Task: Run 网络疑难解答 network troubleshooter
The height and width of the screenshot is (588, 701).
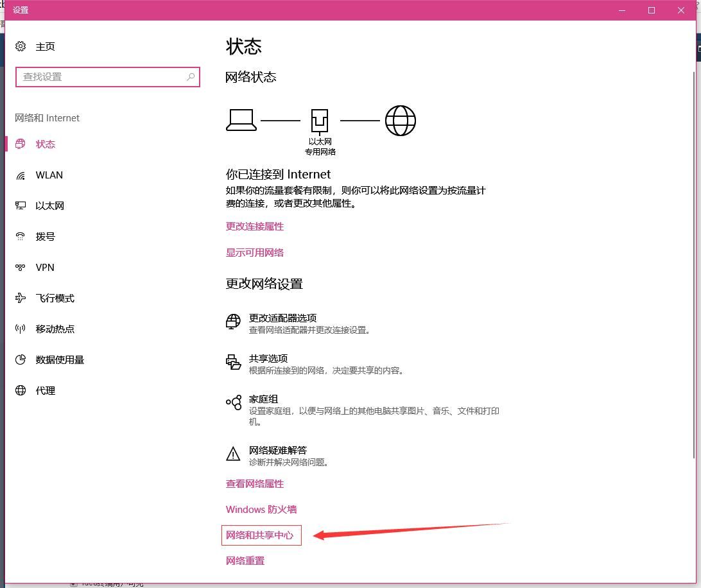Action: pyautogui.click(x=277, y=451)
